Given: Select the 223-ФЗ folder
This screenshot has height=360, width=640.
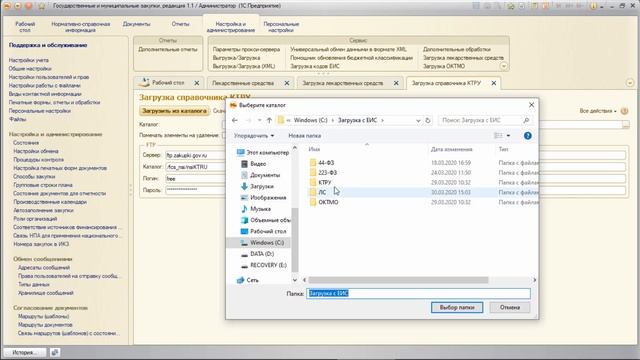Looking at the screenshot, I should [x=327, y=173].
